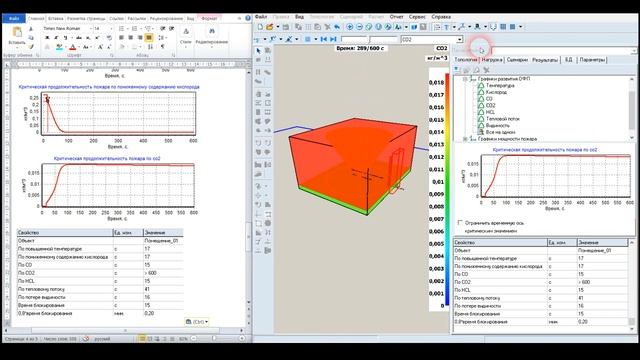Jump to first frame playback button

(x=324, y=39)
